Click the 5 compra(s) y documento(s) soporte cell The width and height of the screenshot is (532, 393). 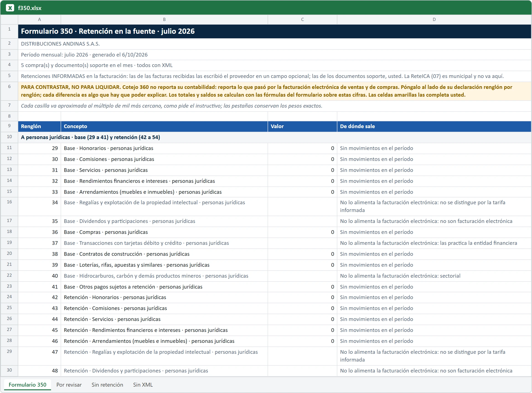tap(275, 65)
